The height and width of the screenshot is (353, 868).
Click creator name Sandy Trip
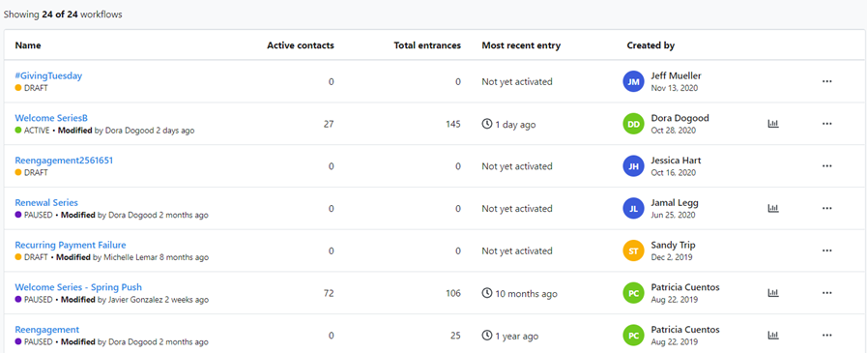tap(673, 245)
